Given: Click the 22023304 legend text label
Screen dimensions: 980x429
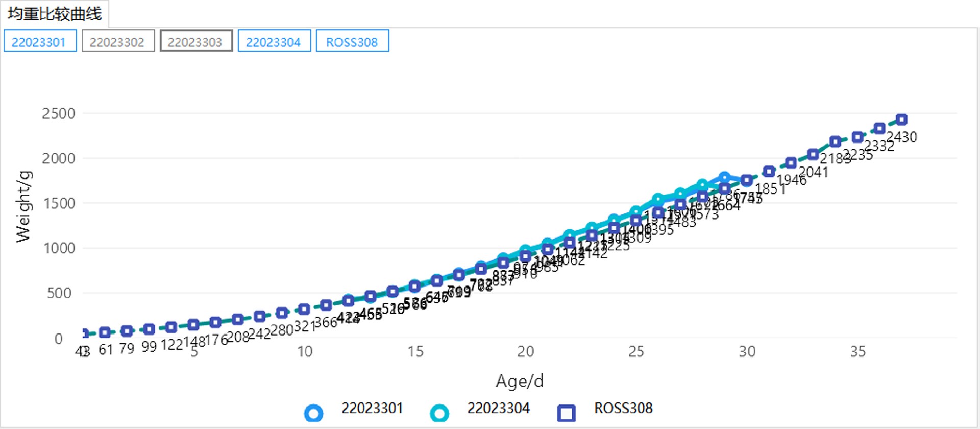Looking at the screenshot, I should tap(498, 408).
